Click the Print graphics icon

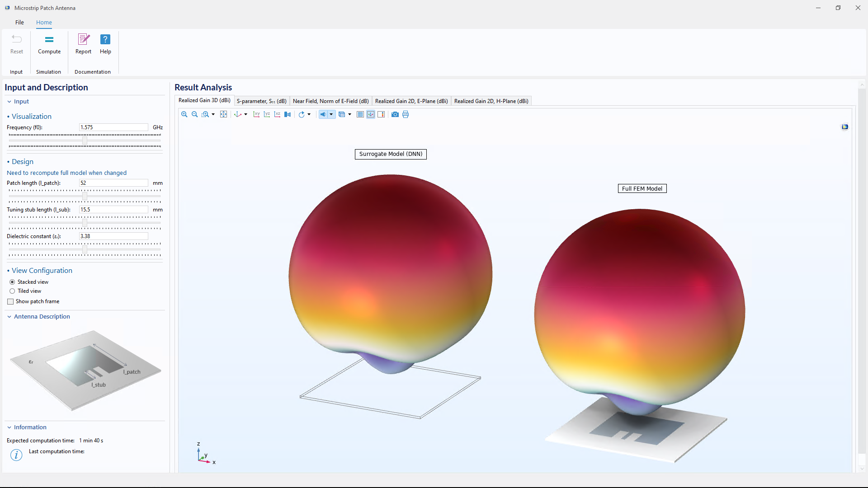(x=406, y=115)
